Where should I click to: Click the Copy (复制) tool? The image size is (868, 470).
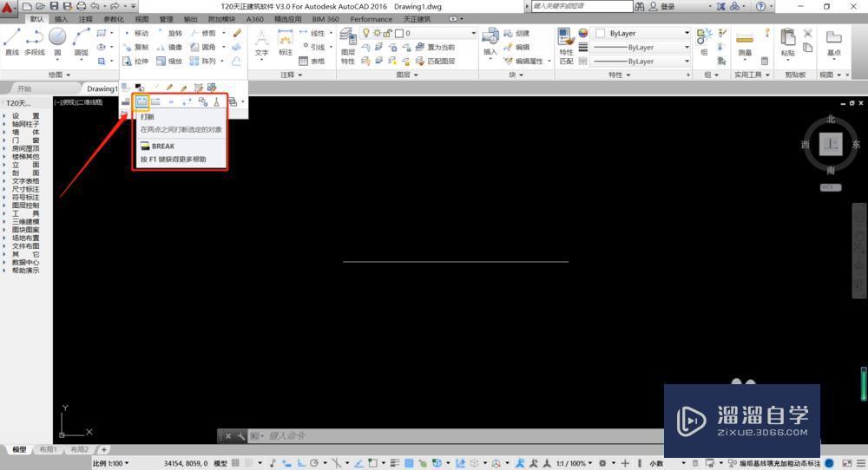point(135,47)
